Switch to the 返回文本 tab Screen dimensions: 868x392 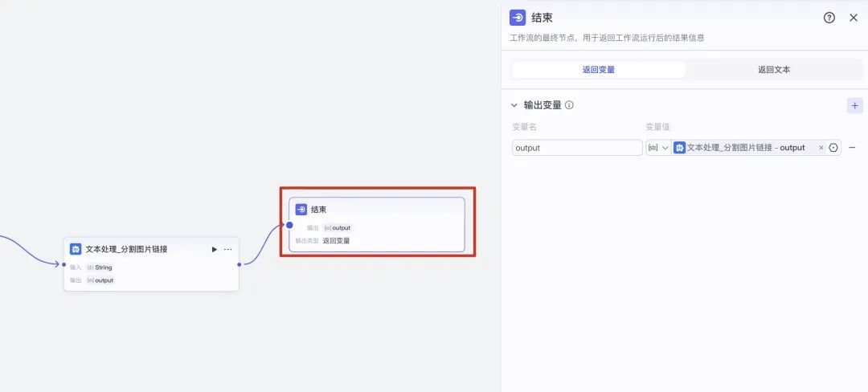point(774,70)
